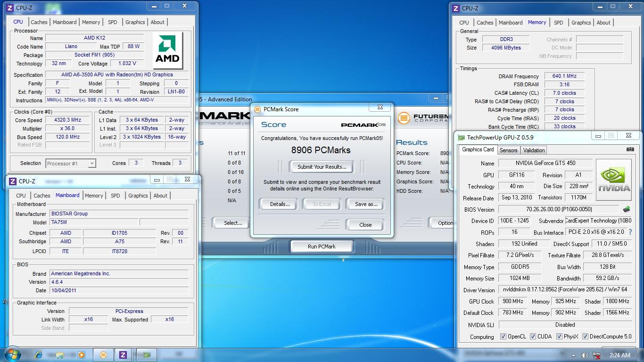This screenshot has width=644, height=362.
Task: Click the taskbar clock showing 2:24 AM
Action: [619, 355]
